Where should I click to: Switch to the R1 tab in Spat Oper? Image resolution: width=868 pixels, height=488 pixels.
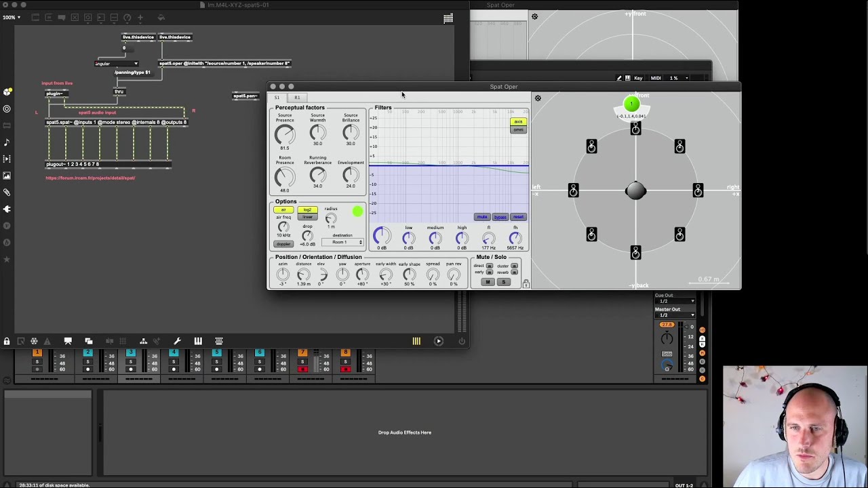tap(297, 98)
